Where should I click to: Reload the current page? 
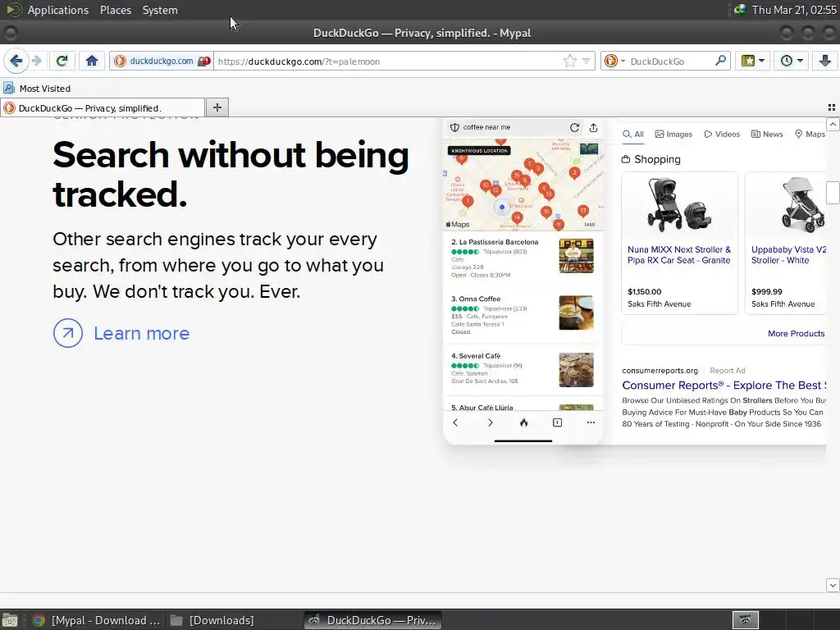point(62,61)
